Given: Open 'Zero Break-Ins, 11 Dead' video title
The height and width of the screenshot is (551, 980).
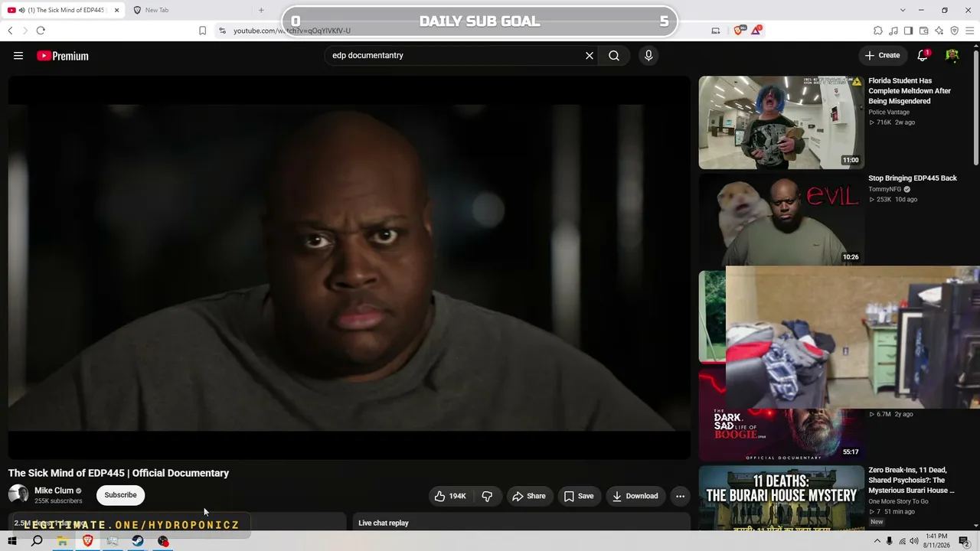Looking at the screenshot, I should pos(911,480).
